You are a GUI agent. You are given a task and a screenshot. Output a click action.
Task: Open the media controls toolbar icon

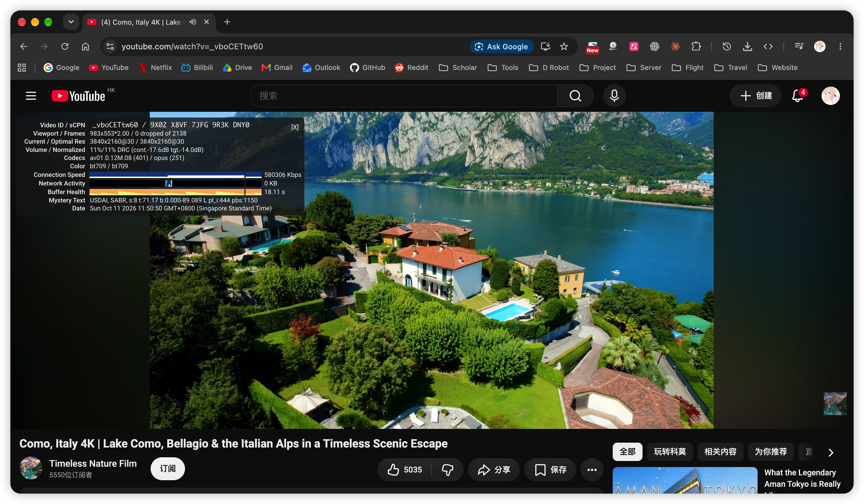pyautogui.click(x=799, y=46)
